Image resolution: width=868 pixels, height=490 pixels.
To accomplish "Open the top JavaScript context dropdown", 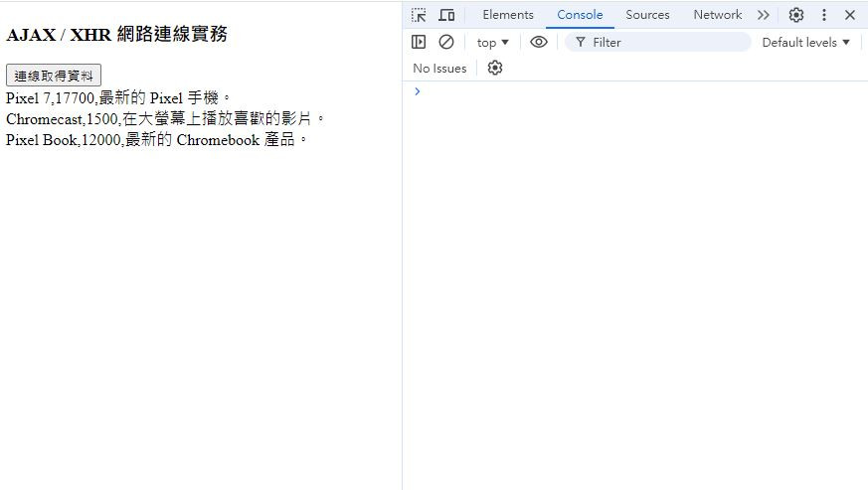I will tap(493, 42).
